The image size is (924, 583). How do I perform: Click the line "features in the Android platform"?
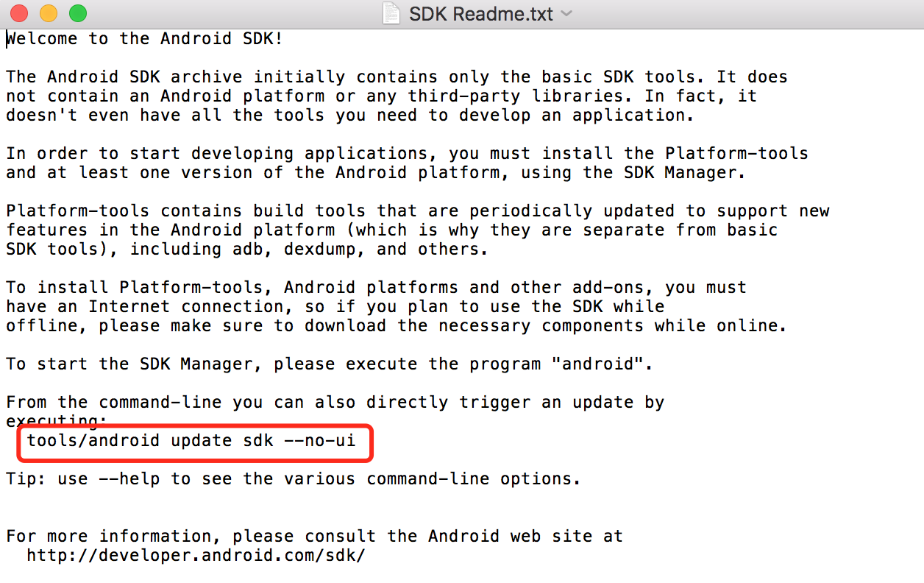(392, 230)
